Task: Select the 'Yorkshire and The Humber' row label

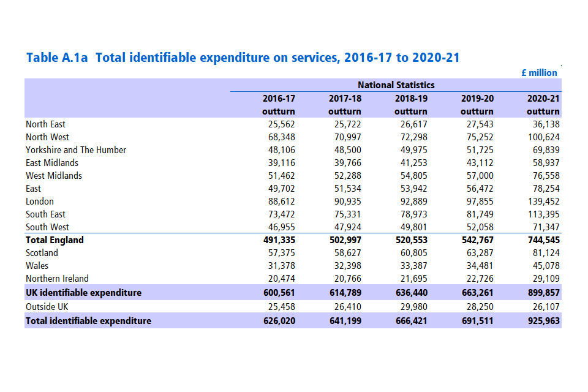Action: [76, 150]
